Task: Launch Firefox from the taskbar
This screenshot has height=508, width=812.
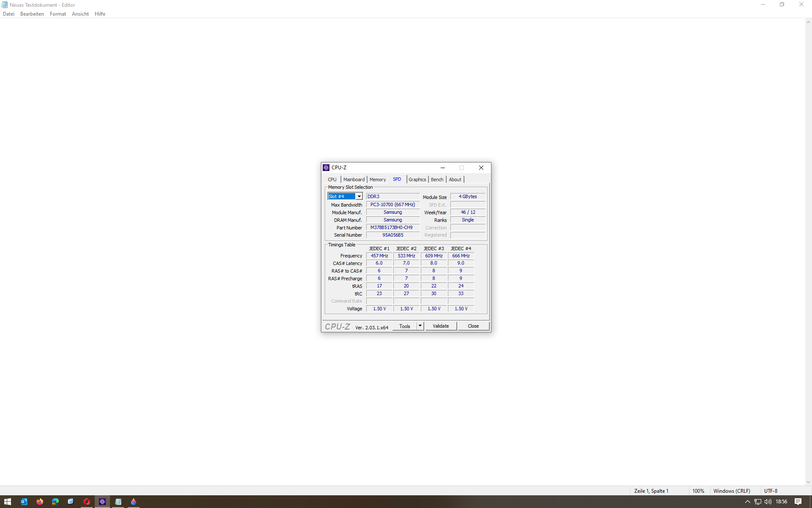Action: 40,502
